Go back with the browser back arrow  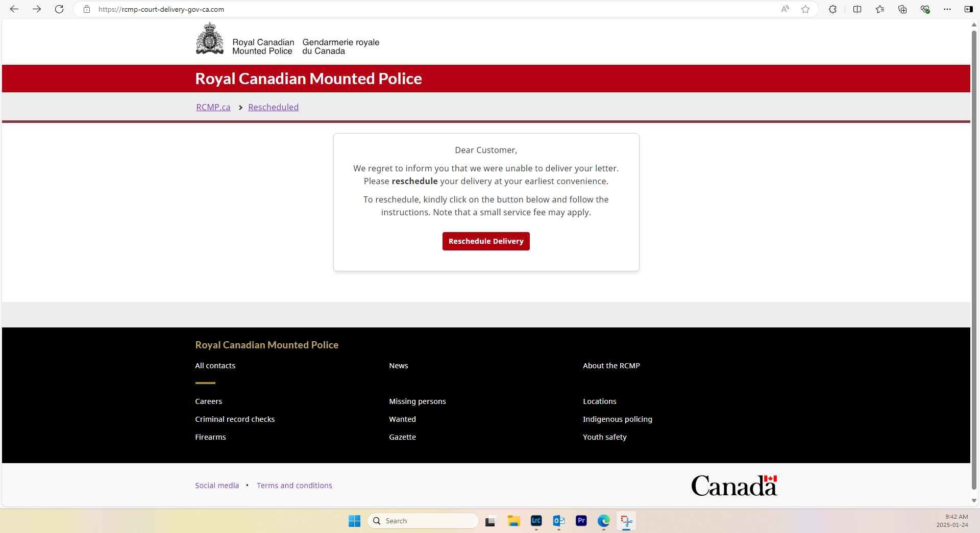[14, 9]
